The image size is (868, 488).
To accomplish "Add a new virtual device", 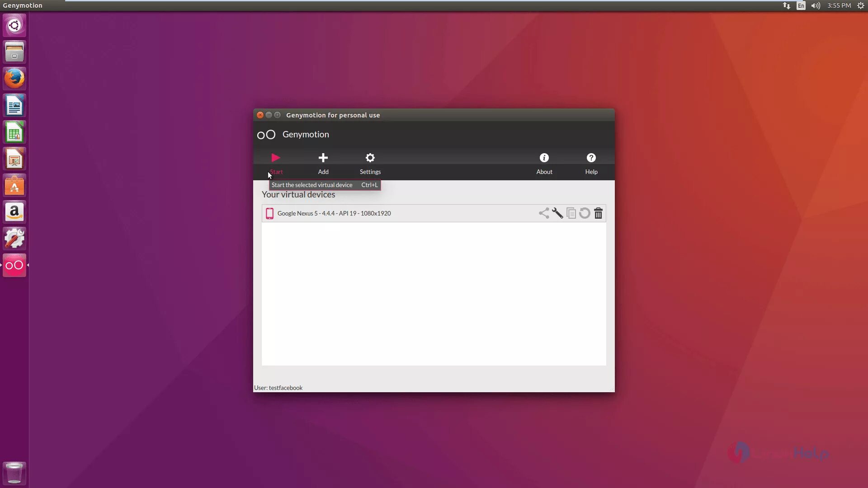I will pyautogui.click(x=323, y=163).
